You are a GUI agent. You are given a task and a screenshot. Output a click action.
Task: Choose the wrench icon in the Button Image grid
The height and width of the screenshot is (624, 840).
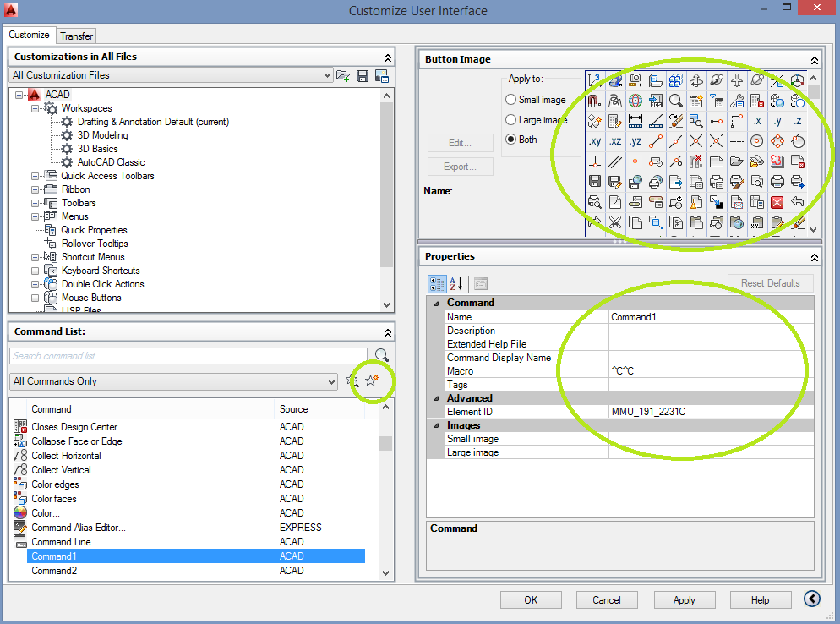point(737,101)
